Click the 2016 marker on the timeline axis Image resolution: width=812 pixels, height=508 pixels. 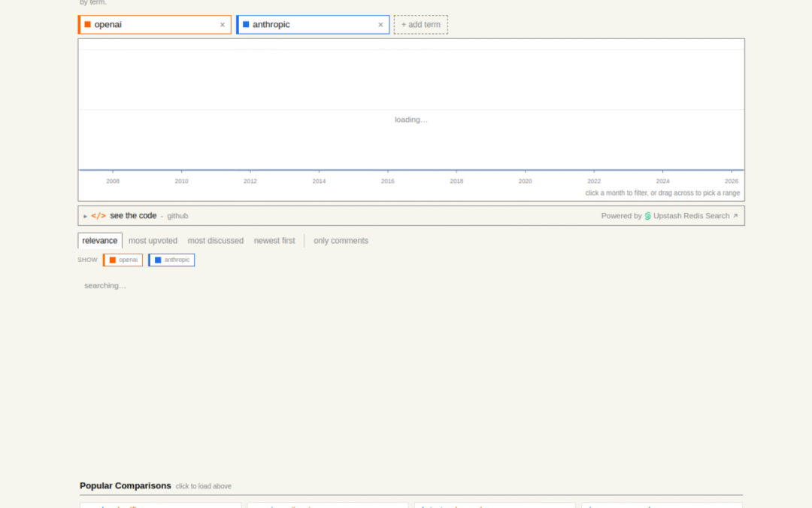click(388, 181)
